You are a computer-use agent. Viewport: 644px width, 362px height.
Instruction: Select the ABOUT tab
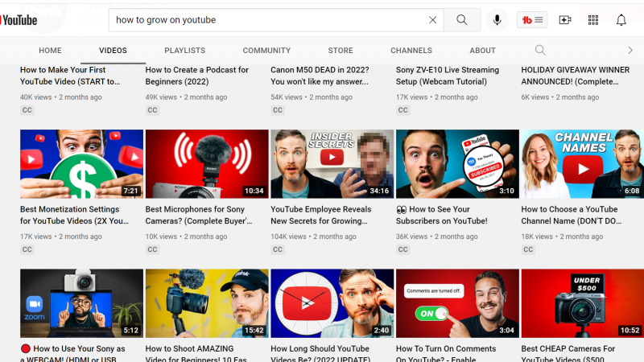tap(483, 51)
